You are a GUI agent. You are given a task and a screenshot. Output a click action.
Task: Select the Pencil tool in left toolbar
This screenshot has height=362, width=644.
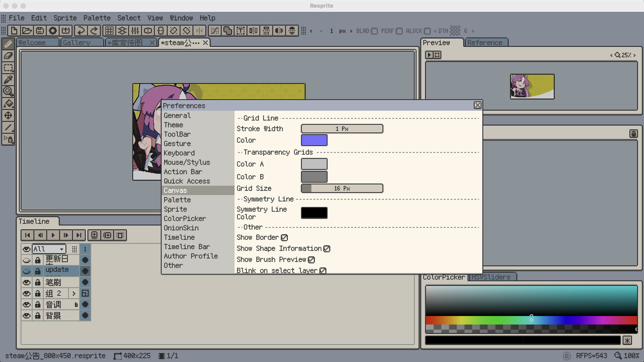tap(8, 44)
